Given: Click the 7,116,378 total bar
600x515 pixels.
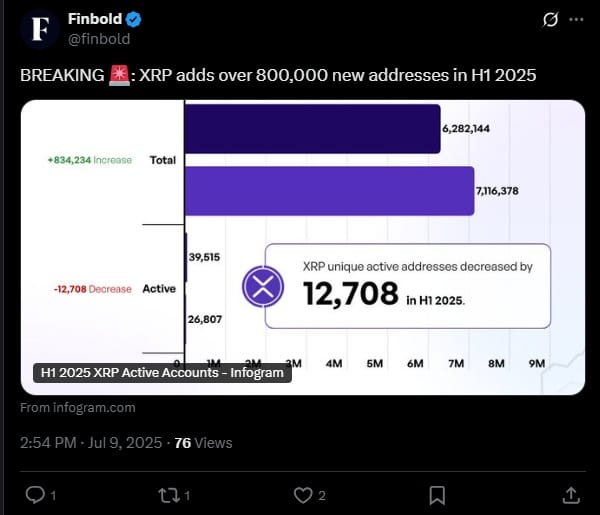Looking at the screenshot, I should pyautogui.click(x=329, y=190).
